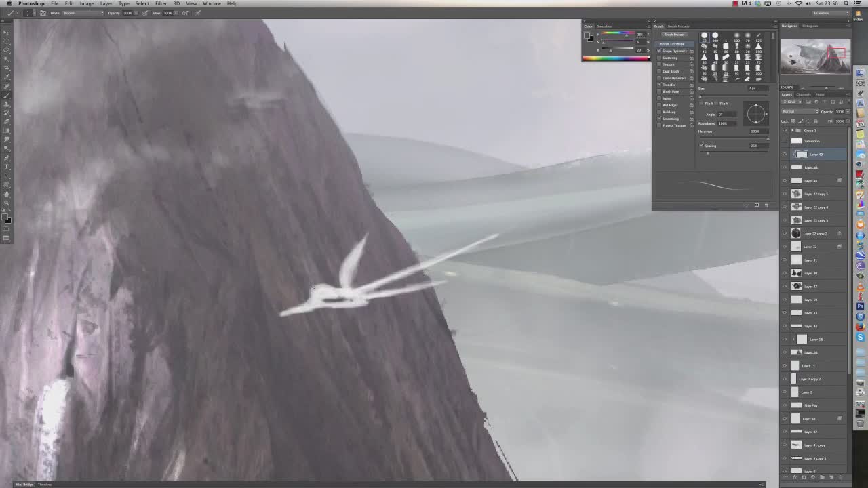Toggle the Smoothing checkbox
This screenshot has height=488, width=868.
[659, 119]
